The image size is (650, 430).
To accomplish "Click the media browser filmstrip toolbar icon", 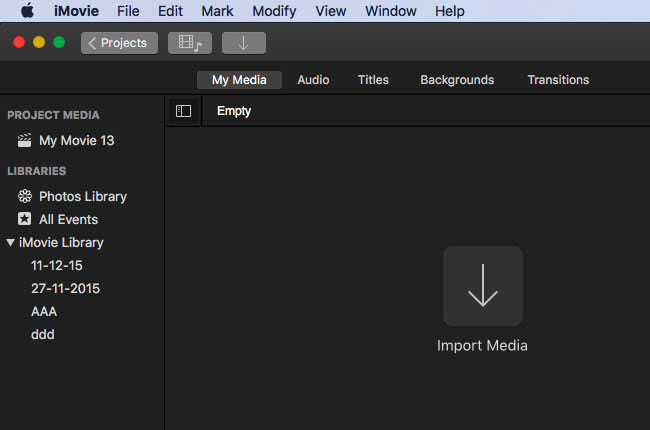I will 190,43.
